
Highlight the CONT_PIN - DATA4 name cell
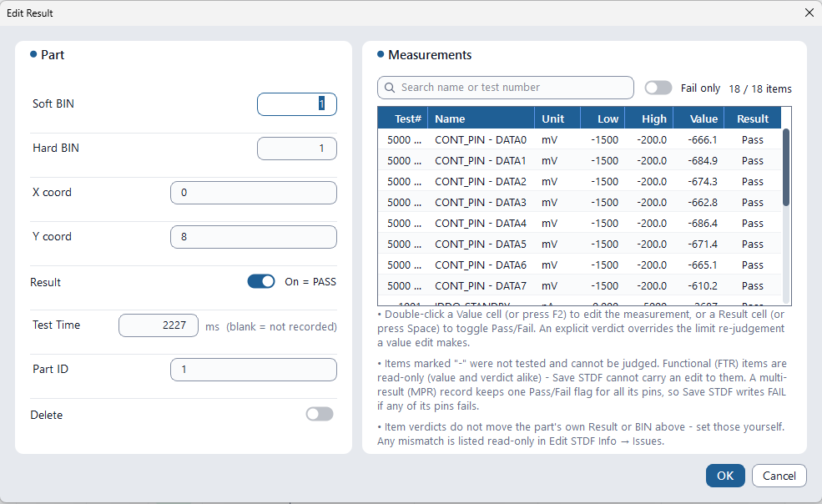click(x=481, y=224)
